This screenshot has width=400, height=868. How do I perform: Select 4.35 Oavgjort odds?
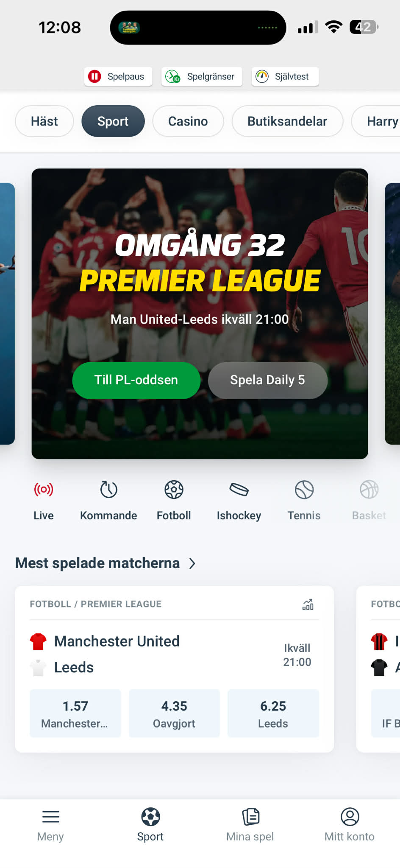pyautogui.click(x=174, y=713)
